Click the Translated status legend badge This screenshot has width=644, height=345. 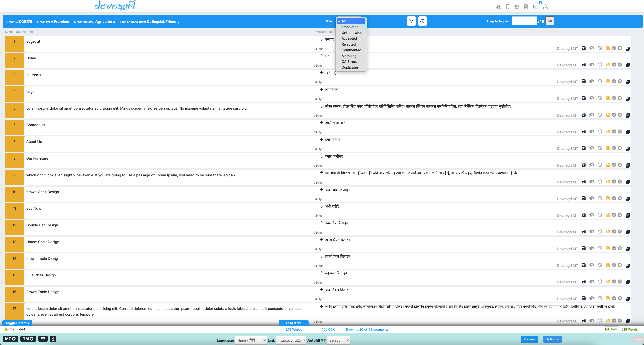click(x=15, y=329)
